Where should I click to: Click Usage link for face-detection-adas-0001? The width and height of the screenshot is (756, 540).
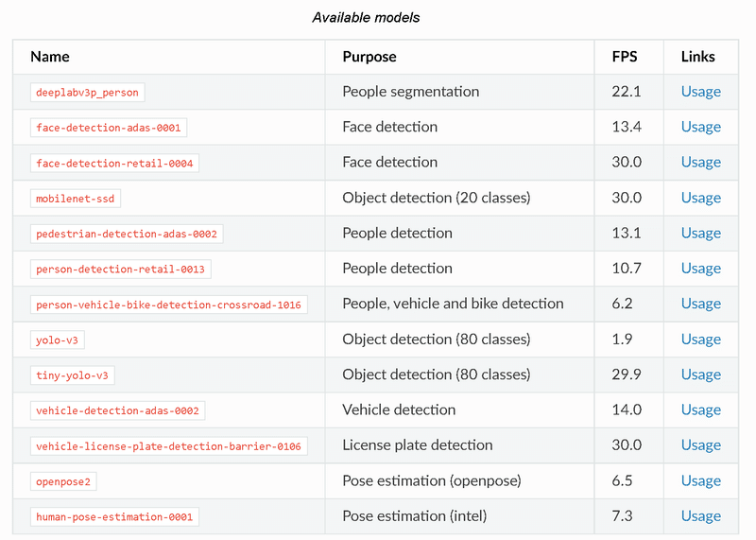(x=700, y=127)
